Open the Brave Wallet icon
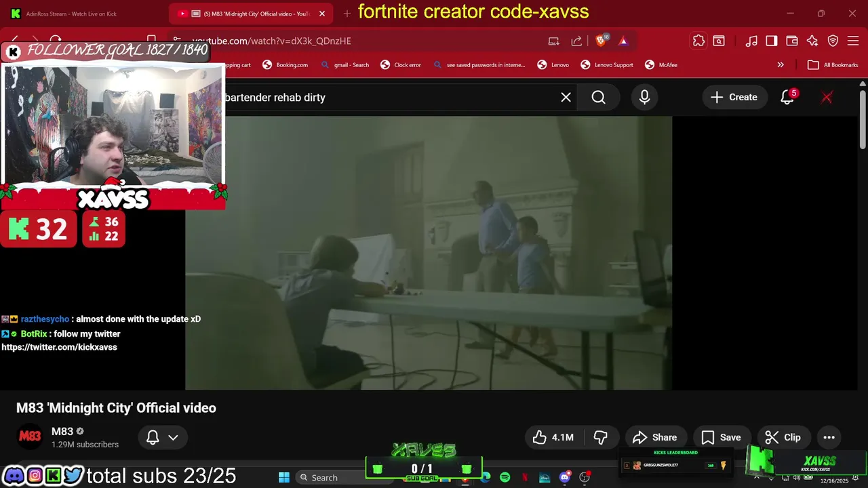Image resolution: width=868 pixels, height=488 pixels. [792, 41]
